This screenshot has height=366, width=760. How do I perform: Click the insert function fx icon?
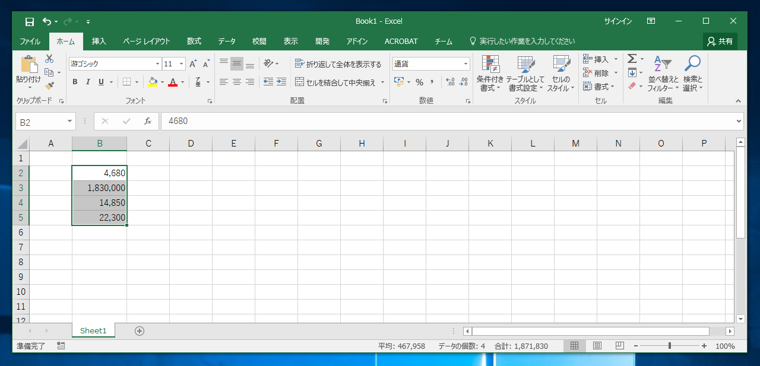tap(147, 121)
